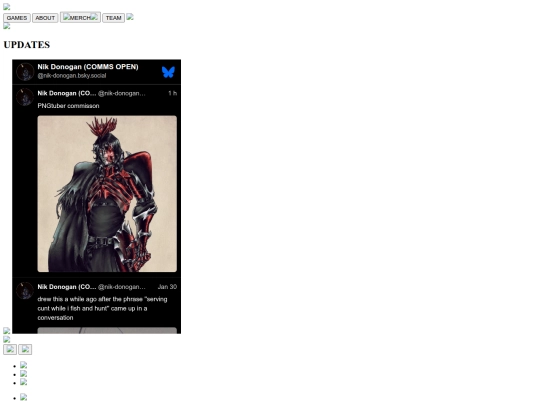Viewport: 540px width, 405px height.
Task: Click the third bulleted broken image icon
Action: click(23, 382)
